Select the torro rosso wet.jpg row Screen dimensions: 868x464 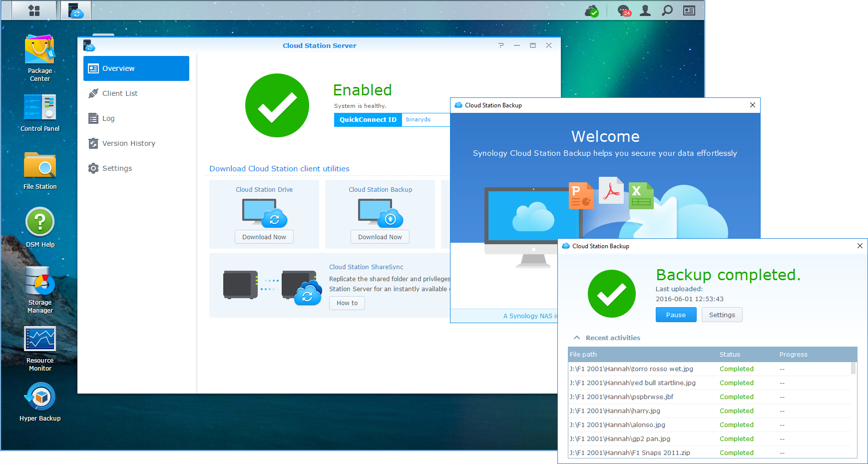coord(710,369)
